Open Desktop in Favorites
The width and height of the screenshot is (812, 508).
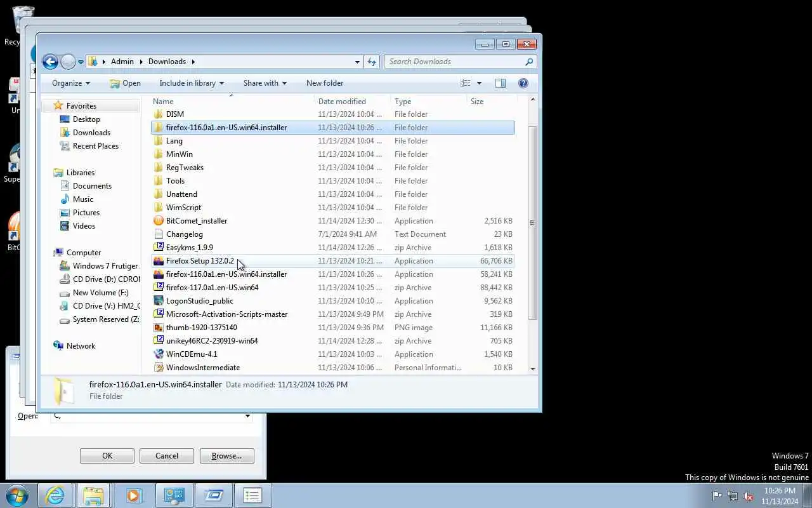(86, 119)
